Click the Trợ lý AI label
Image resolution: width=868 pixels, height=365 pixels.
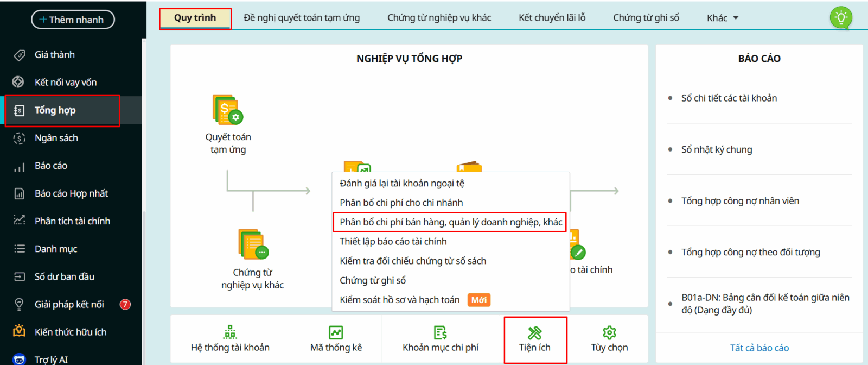click(51, 360)
